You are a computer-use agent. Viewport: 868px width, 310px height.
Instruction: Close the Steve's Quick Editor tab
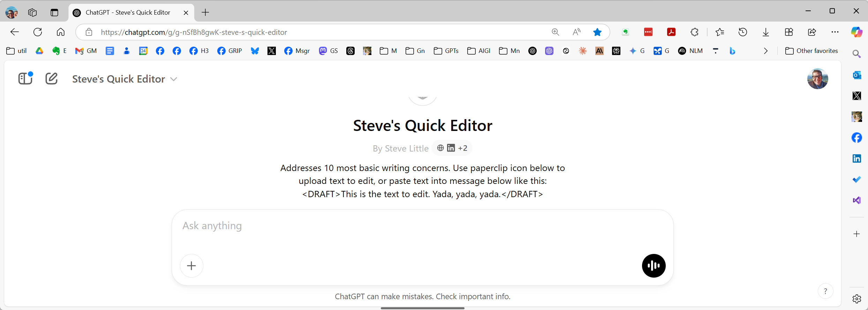click(x=186, y=13)
